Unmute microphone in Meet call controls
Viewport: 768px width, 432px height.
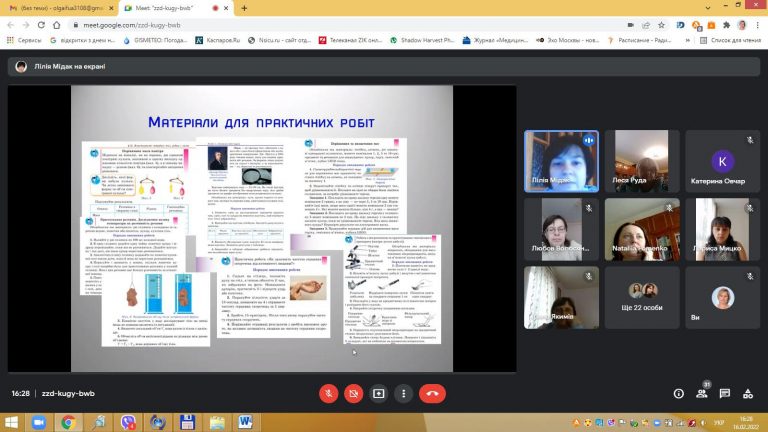coord(329,393)
